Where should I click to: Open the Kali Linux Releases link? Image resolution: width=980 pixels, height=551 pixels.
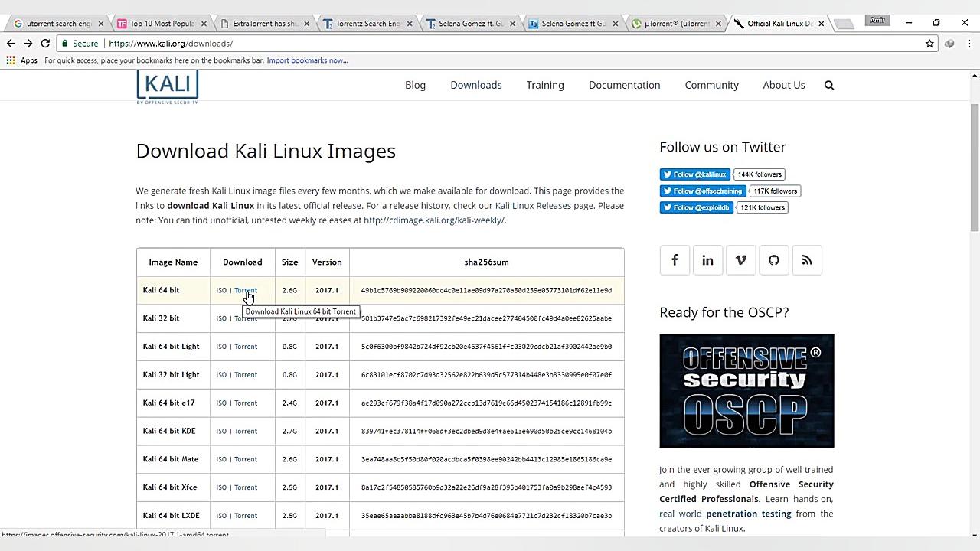[533, 205]
